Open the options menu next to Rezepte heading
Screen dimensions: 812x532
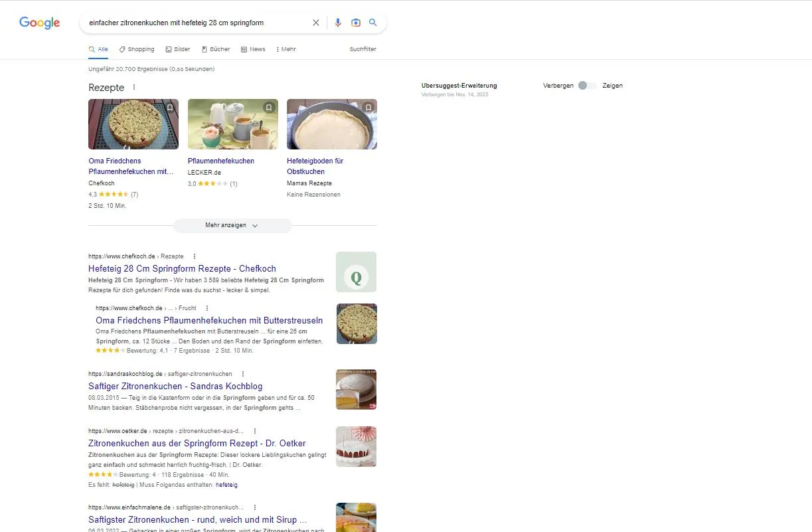(x=133, y=87)
